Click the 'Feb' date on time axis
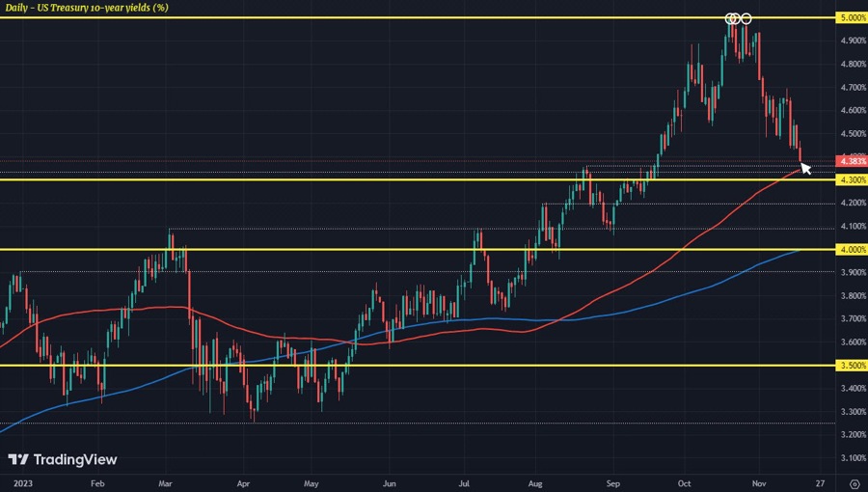The image size is (868, 492). 95,480
